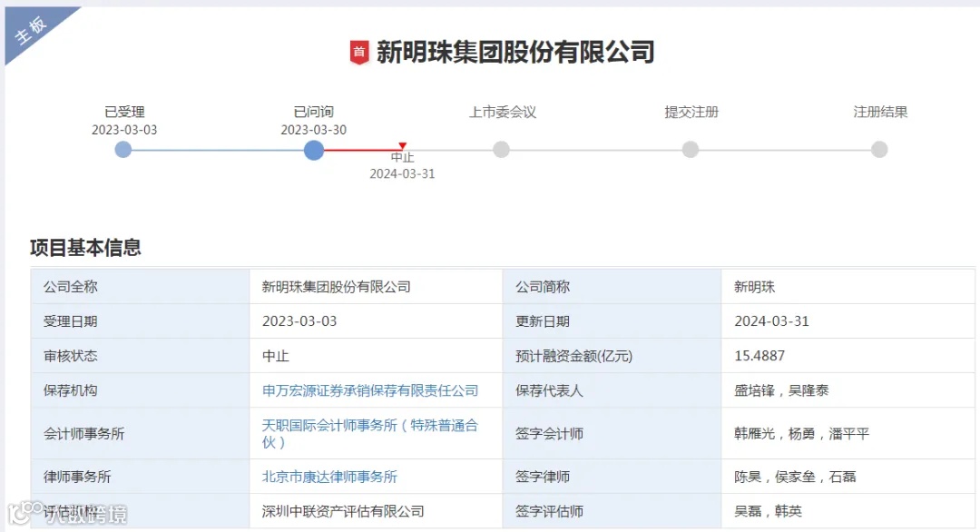Select the 注册结果 timeline node
Screen dimensions: 980x532
879,150
